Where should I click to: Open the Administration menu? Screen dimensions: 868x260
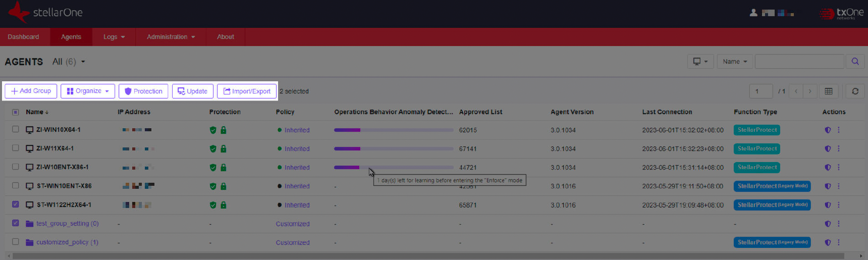tap(171, 37)
